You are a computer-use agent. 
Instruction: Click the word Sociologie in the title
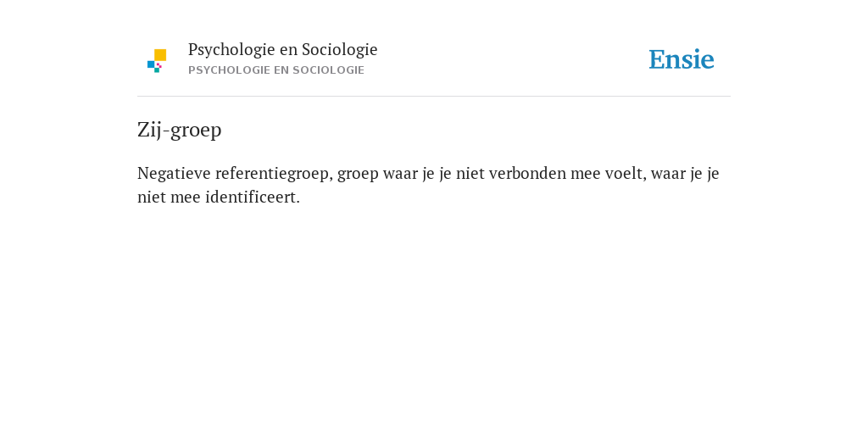click(340, 50)
